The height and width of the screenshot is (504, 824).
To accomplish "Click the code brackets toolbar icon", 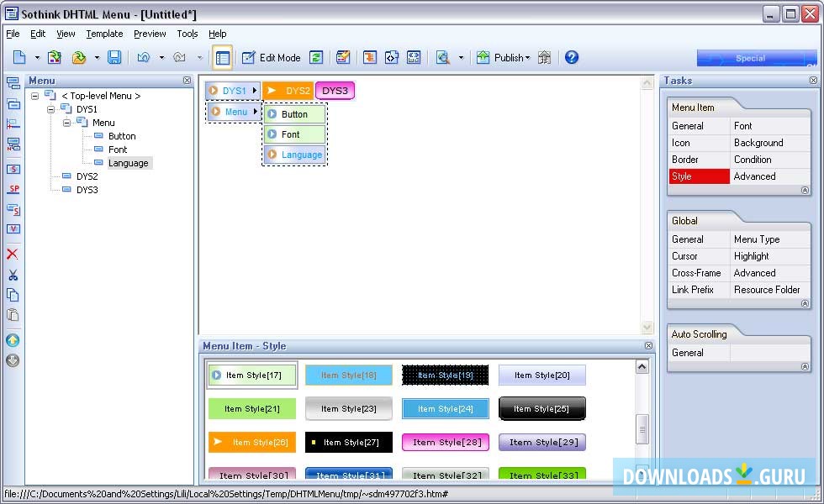I will click(x=392, y=57).
